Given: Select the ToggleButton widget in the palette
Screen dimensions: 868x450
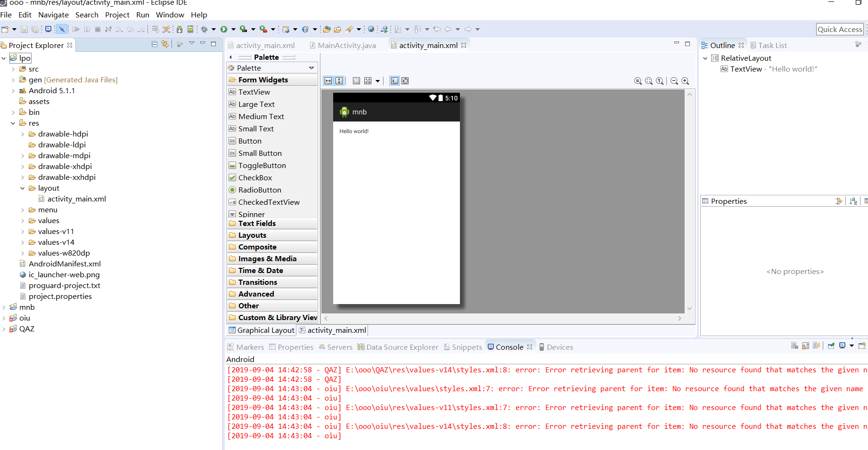Looking at the screenshot, I should click(262, 166).
